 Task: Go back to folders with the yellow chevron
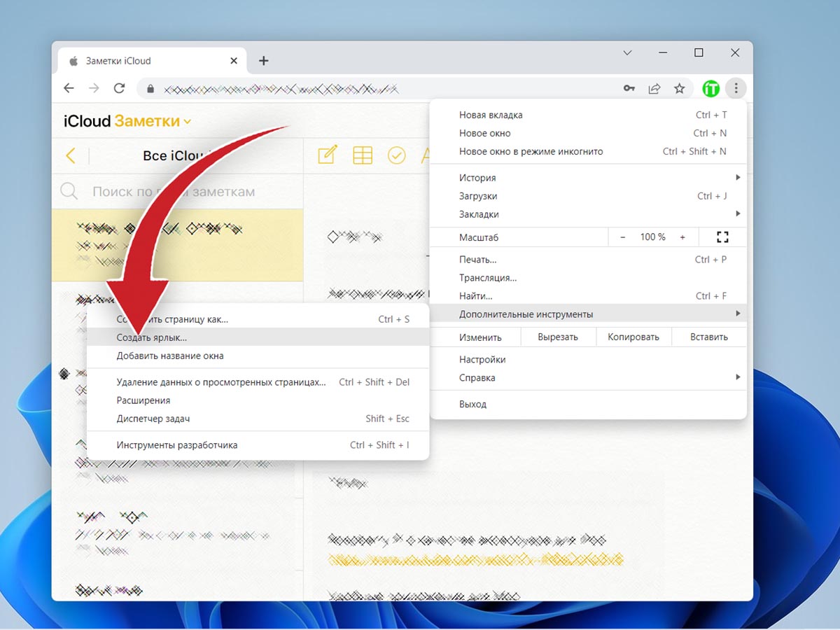70,155
